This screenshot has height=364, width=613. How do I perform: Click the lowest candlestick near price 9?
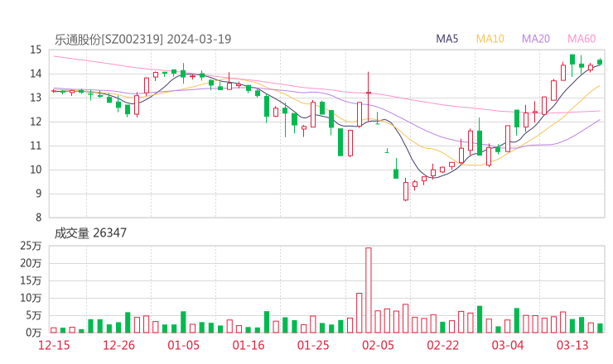coord(406,190)
